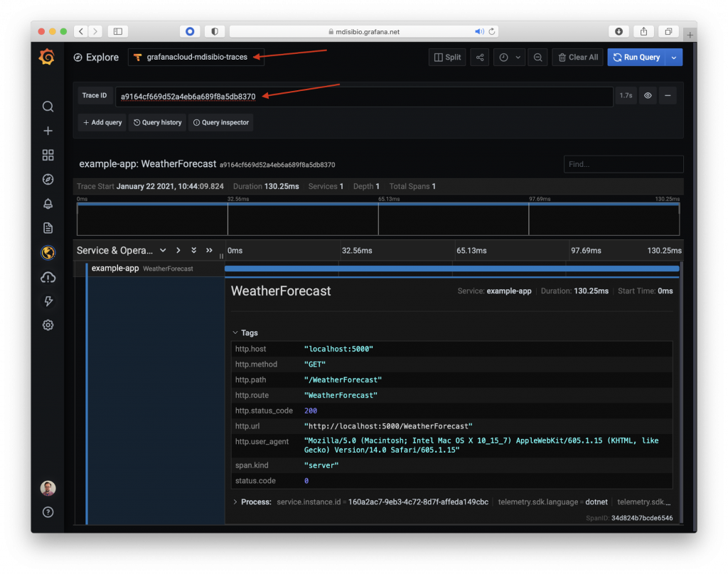This screenshot has width=728, height=574.
Task: Click Split view button
Action: pos(447,57)
